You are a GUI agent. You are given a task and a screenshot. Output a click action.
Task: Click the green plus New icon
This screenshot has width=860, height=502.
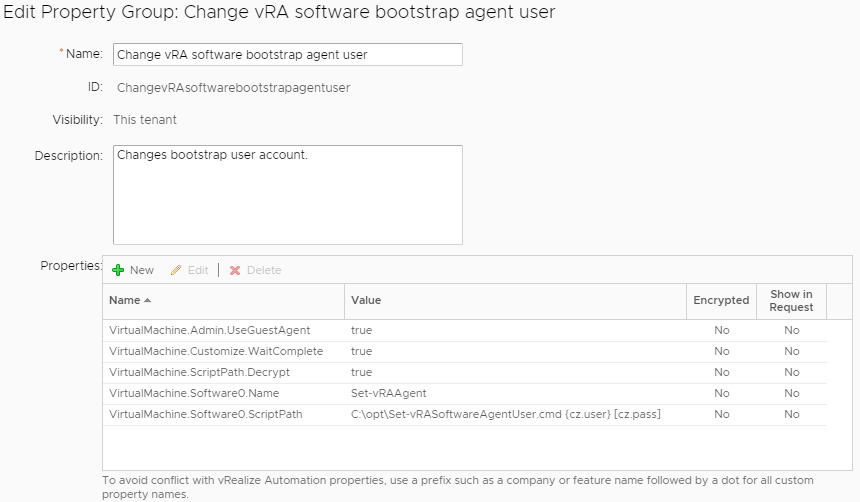click(117, 270)
